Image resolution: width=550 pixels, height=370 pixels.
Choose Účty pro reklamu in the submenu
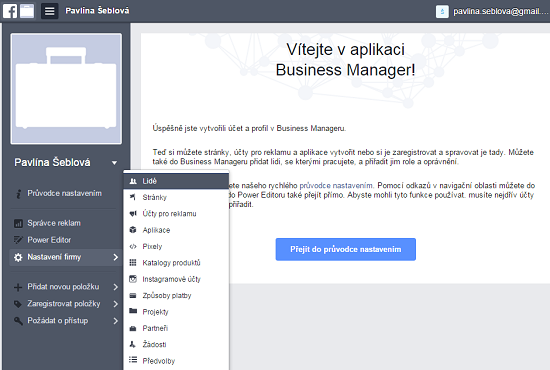click(x=176, y=214)
